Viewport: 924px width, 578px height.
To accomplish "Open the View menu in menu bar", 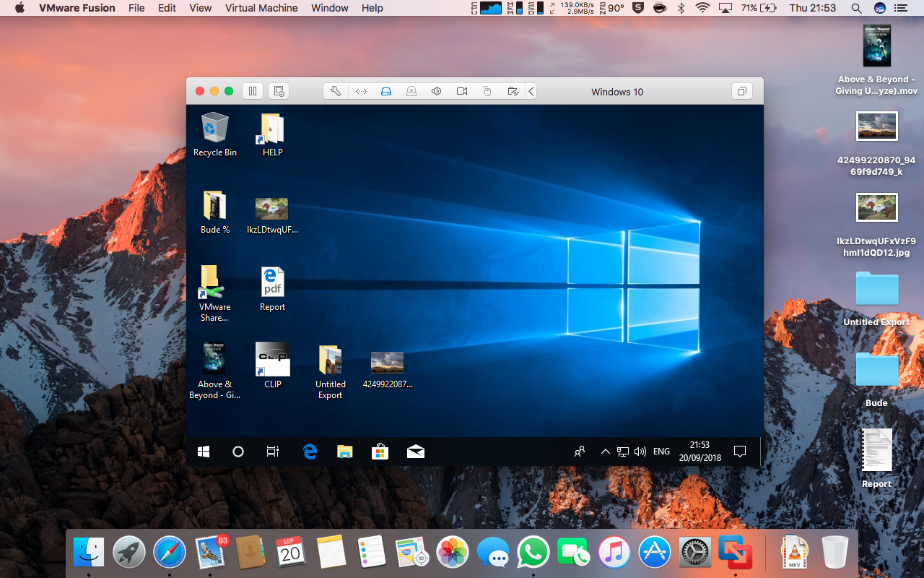I will click(x=200, y=8).
